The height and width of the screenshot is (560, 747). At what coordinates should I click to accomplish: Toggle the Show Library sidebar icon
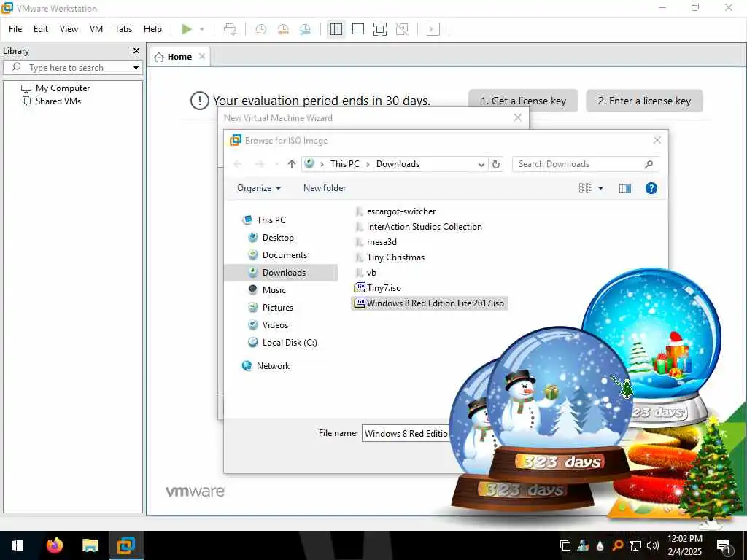tap(336, 29)
